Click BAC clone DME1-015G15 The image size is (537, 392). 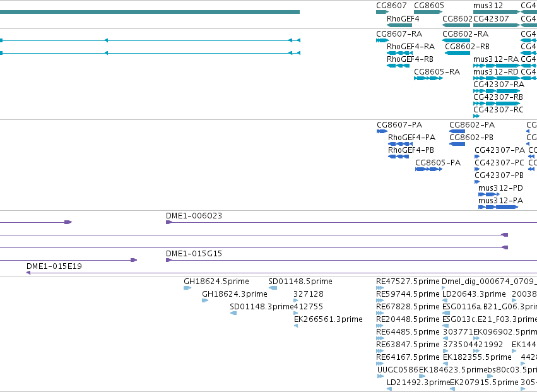[194, 254]
